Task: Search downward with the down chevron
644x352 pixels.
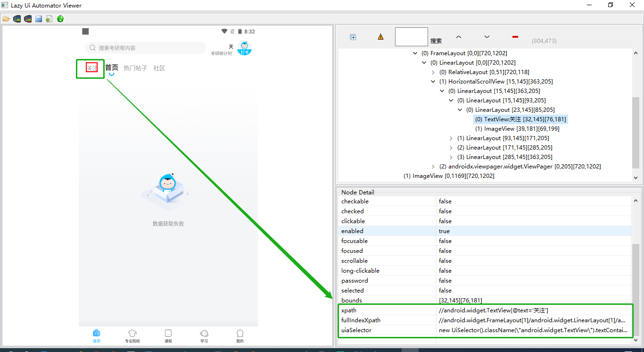Action: [487, 37]
